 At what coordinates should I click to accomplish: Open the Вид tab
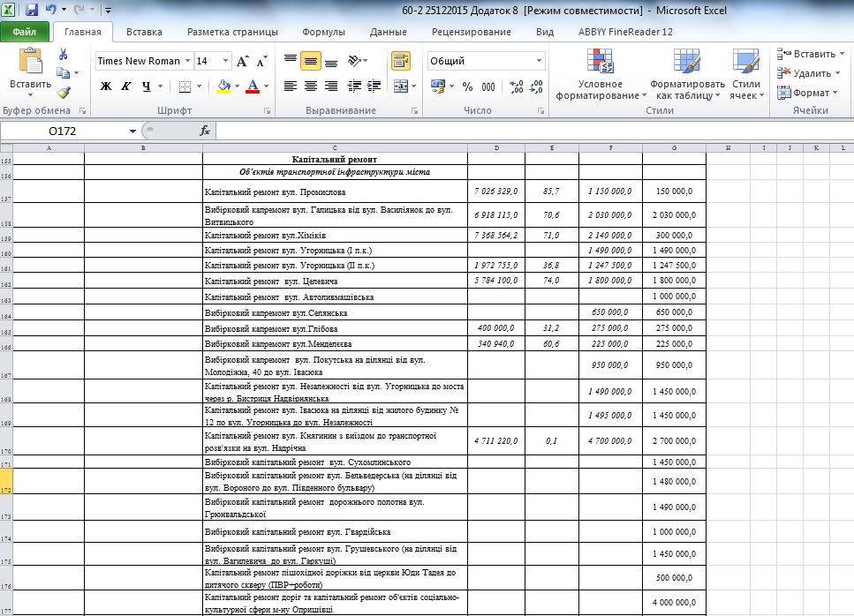545,32
